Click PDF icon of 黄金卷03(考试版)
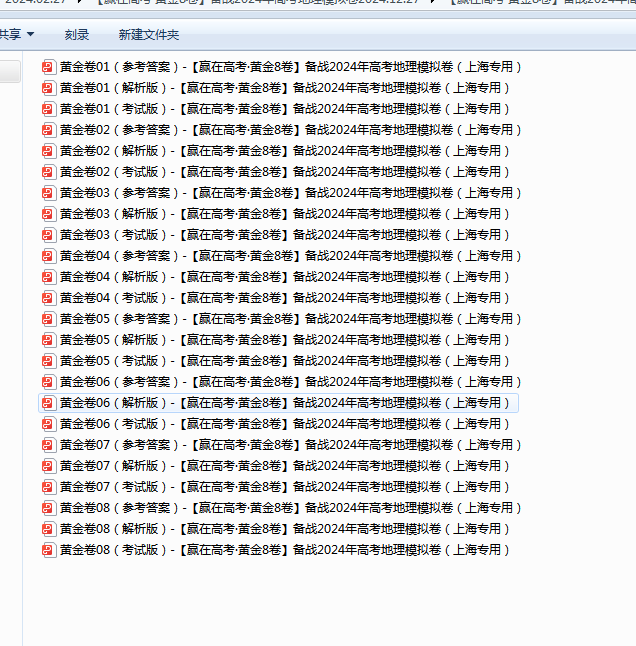Screen dimensions: 636x646 pyautogui.click(x=49, y=235)
